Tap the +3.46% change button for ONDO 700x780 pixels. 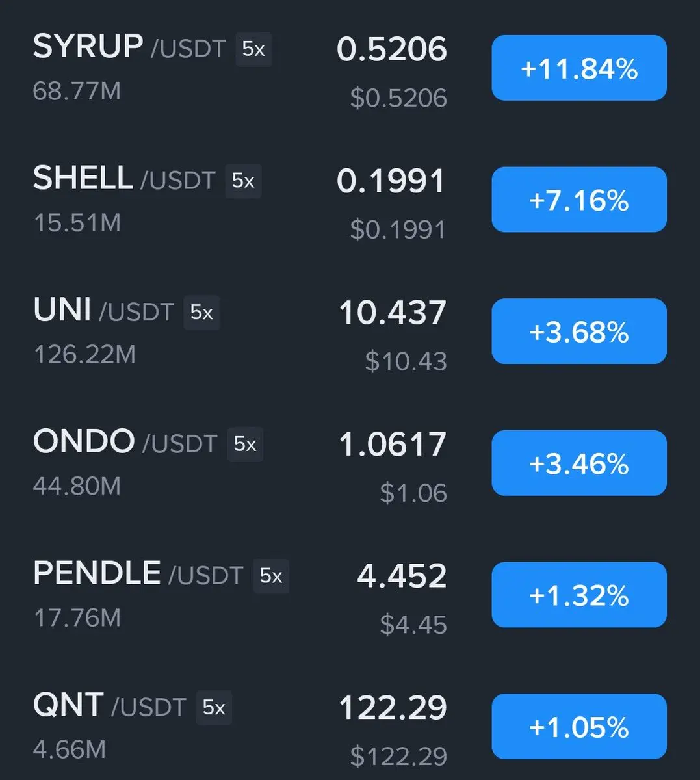579,463
